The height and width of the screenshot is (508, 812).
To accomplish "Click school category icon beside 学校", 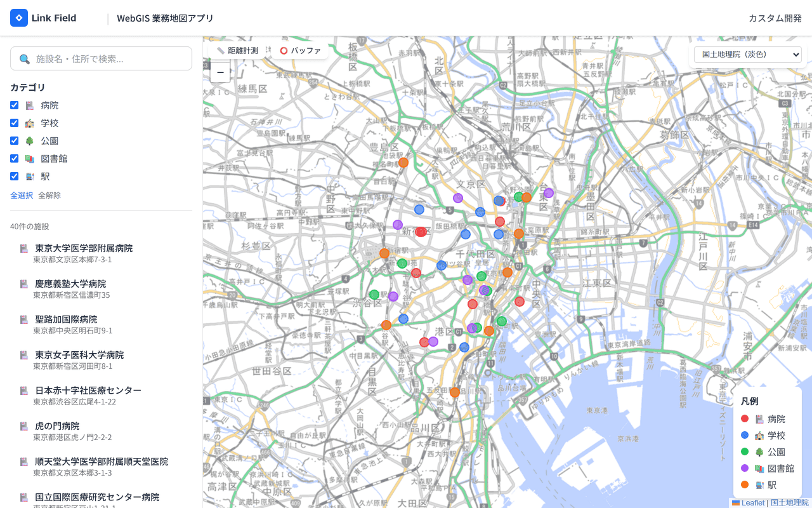I will coord(29,123).
